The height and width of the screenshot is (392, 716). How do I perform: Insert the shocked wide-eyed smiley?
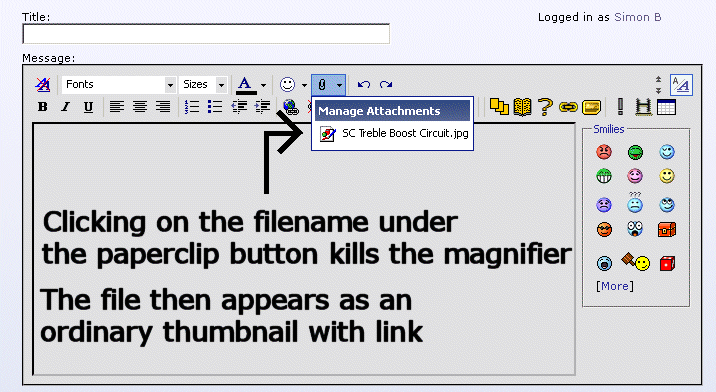pyautogui.click(x=635, y=228)
